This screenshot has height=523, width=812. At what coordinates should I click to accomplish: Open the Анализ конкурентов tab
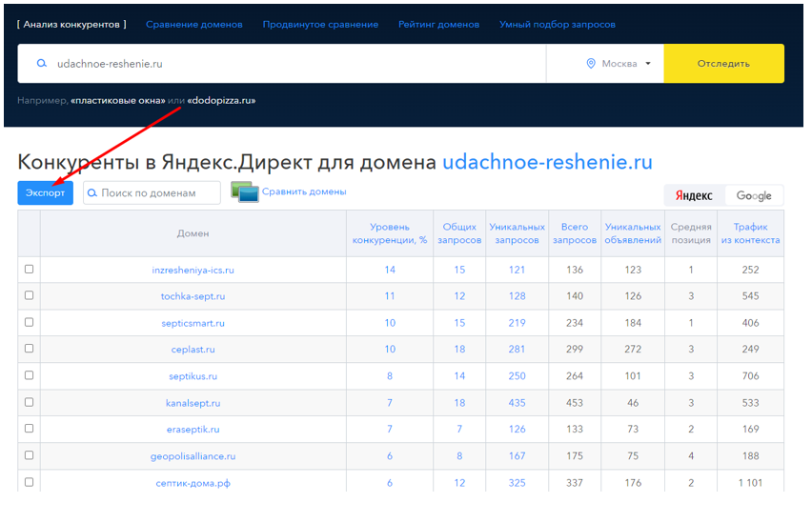click(71, 25)
